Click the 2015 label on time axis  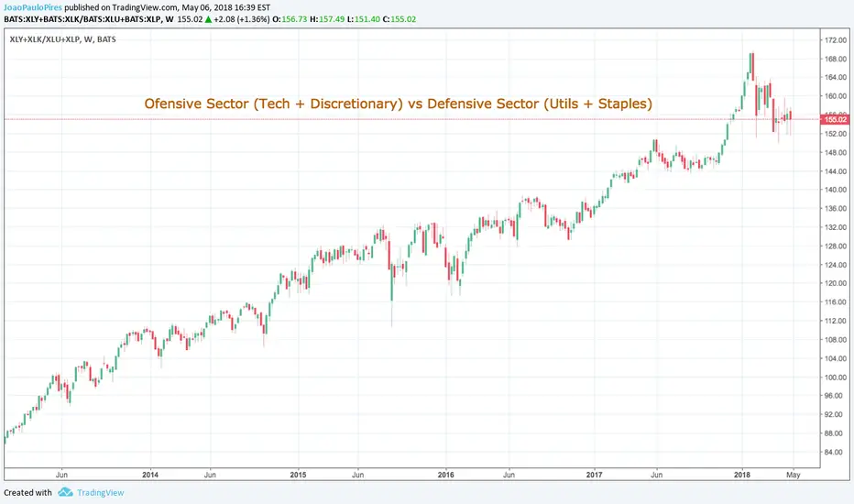click(x=298, y=475)
